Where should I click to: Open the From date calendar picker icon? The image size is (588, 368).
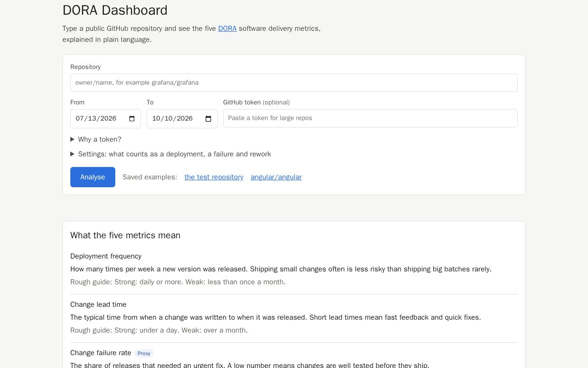click(x=132, y=119)
